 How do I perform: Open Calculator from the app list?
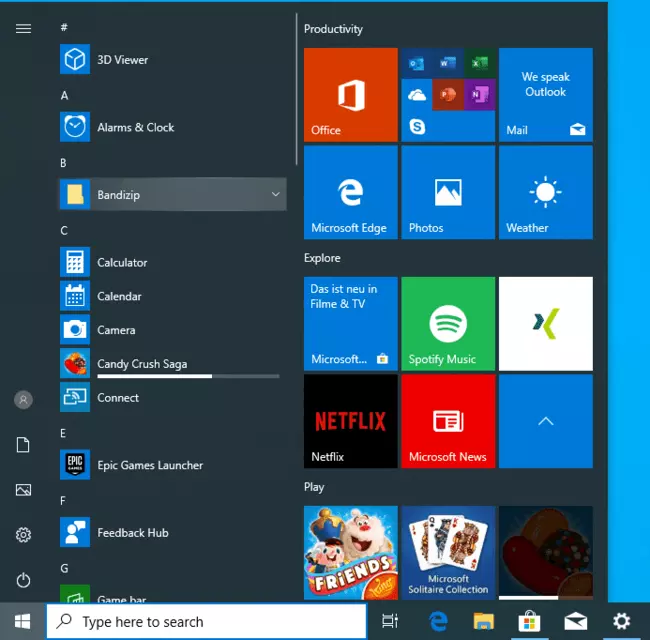tap(122, 262)
